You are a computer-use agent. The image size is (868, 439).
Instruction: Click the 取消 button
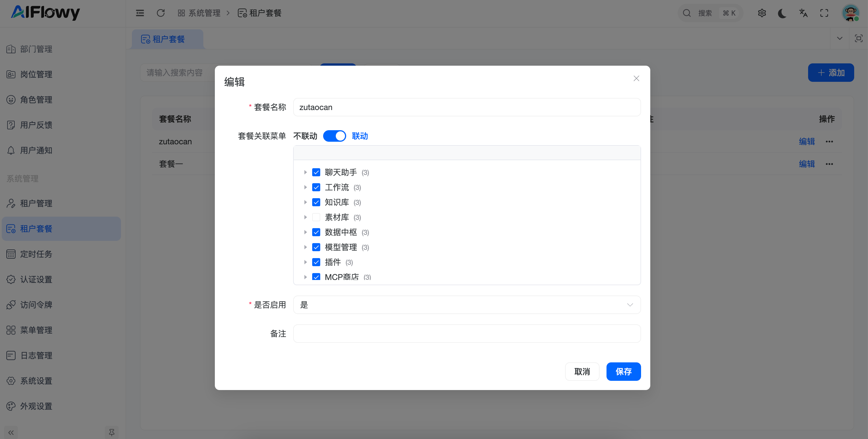pyautogui.click(x=582, y=372)
